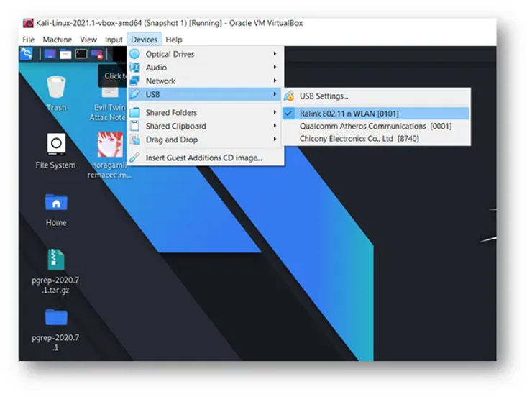
Task: Click the Shared Clipboard label
Action: point(175,127)
